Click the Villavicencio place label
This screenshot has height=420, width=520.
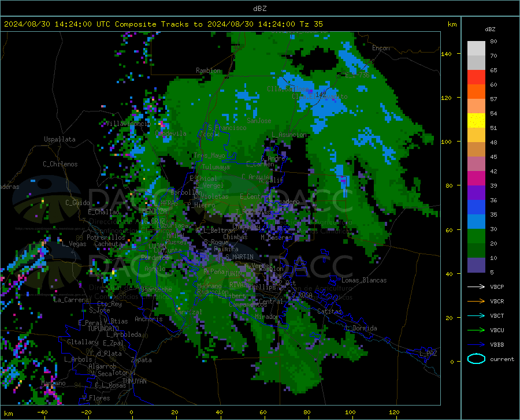click(x=128, y=124)
